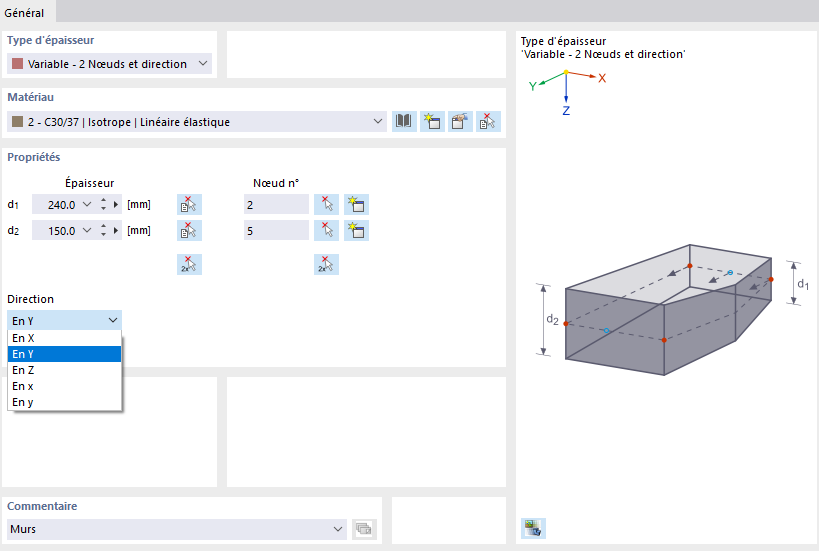
Task: Choose lowercase En y local direction
Action: [64, 402]
